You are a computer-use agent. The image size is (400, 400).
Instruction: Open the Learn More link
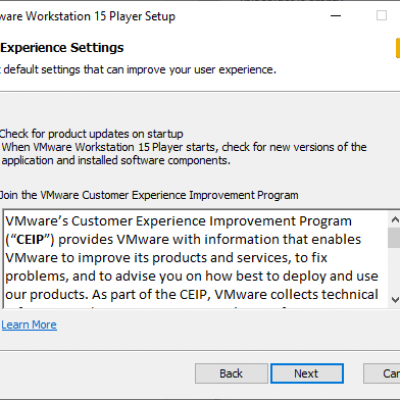[x=29, y=325]
